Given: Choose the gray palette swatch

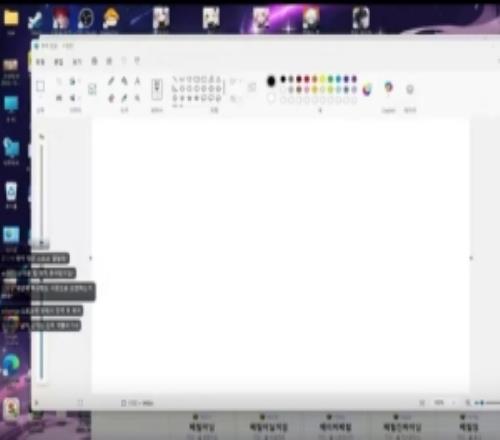Looking at the screenshot, I should [x=291, y=79].
